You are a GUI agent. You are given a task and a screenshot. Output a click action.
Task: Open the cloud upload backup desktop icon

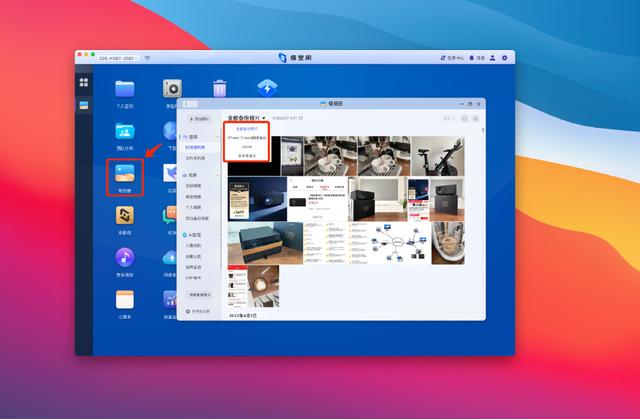coord(170,257)
